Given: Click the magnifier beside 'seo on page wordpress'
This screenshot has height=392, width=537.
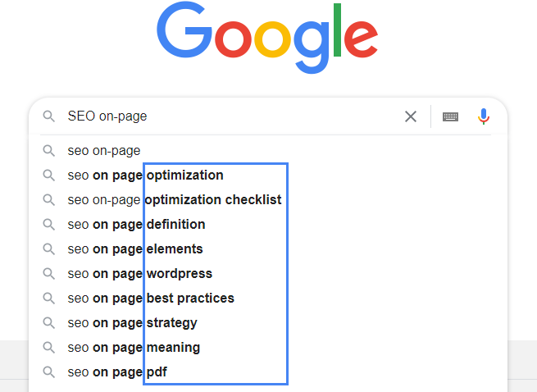Looking at the screenshot, I should click(x=49, y=274).
